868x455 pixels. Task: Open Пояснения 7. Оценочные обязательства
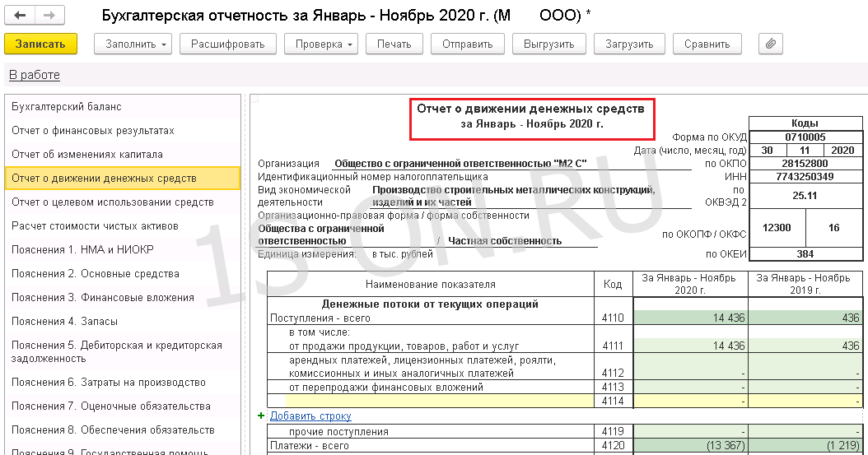(x=123, y=406)
